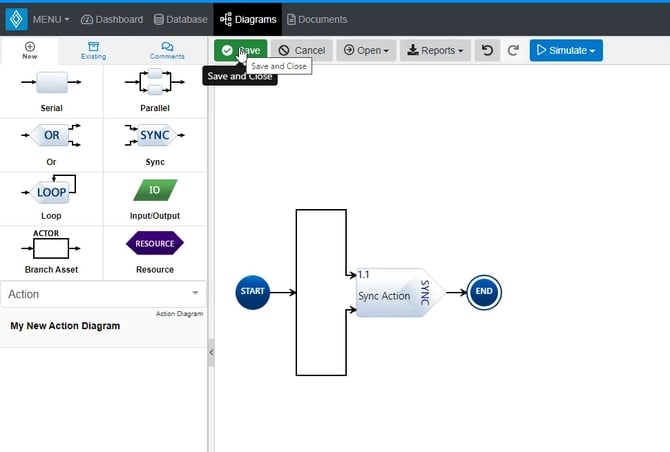Click the Cancel button

(302, 50)
